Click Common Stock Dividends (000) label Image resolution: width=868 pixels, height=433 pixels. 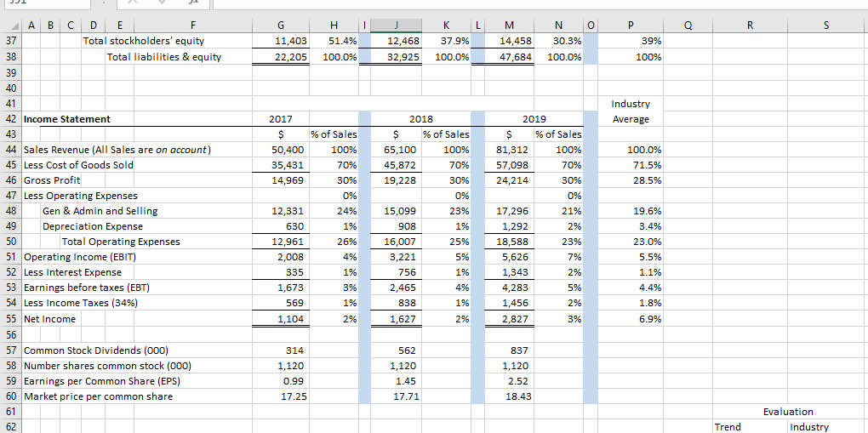(96, 350)
